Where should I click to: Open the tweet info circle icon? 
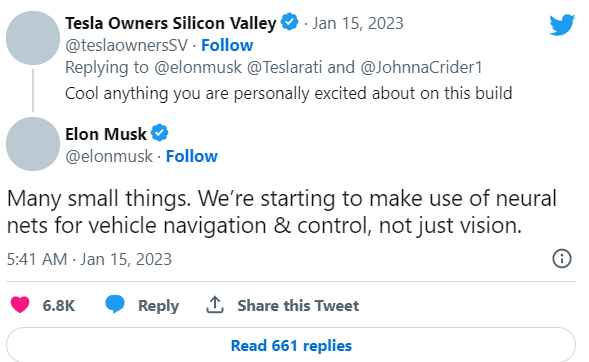(x=562, y=258)
